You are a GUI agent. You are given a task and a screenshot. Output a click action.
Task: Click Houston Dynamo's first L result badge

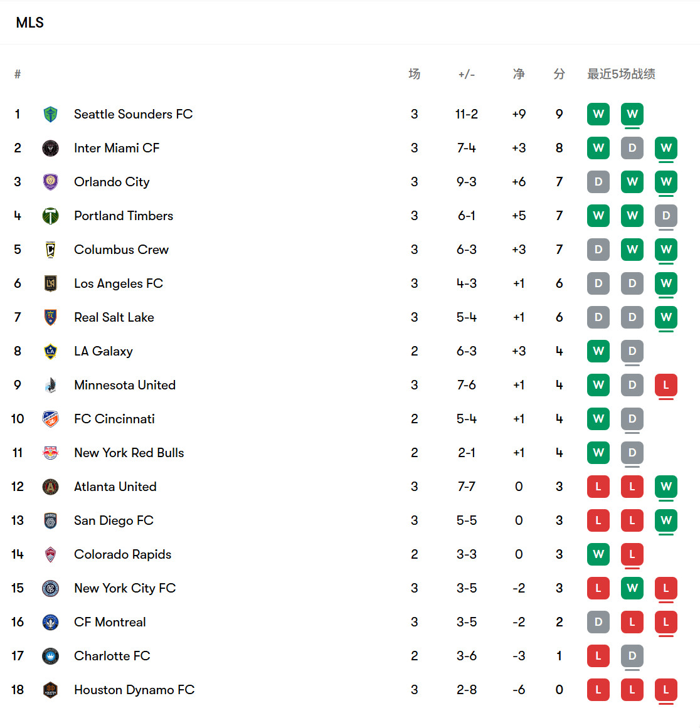(598, 690)
